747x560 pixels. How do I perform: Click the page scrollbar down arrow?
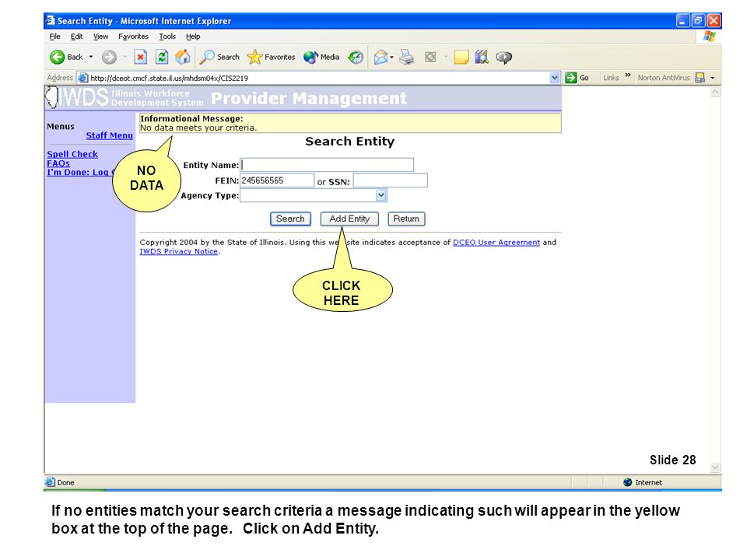(x=714, y=467)
